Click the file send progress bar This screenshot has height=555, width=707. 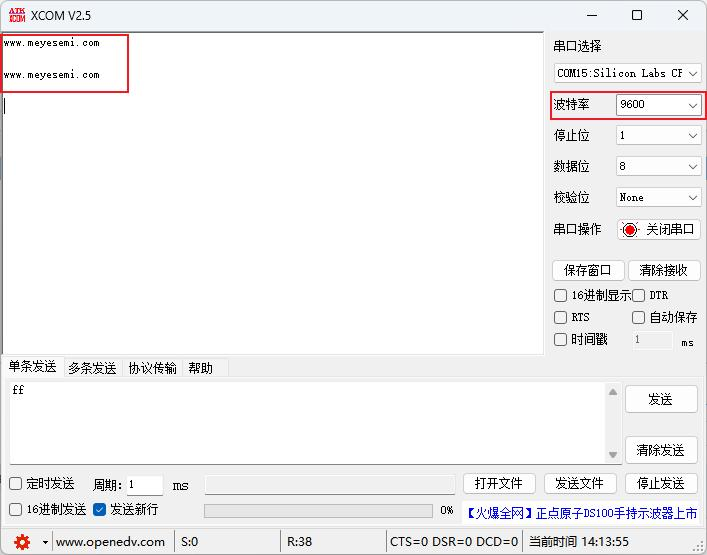point(318,511)
